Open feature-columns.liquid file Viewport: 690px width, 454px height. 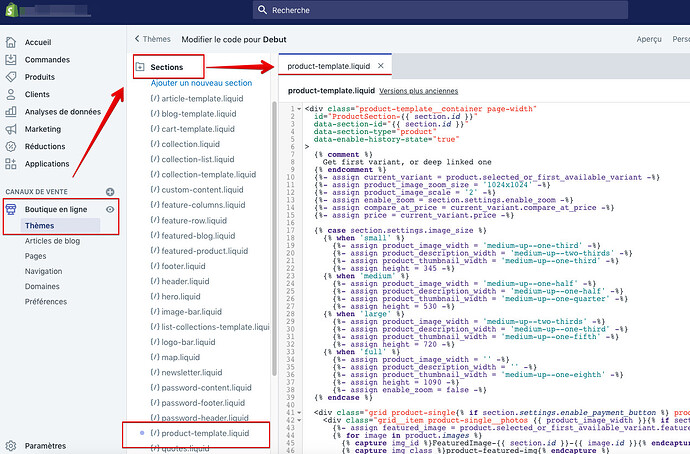pyautogui.click(x=203, y=205)
